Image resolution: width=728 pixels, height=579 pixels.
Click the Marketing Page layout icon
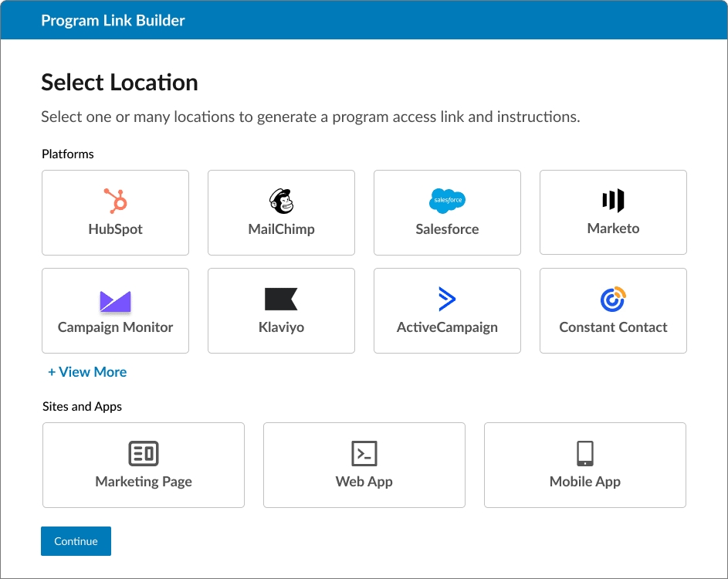coord(144,453)
